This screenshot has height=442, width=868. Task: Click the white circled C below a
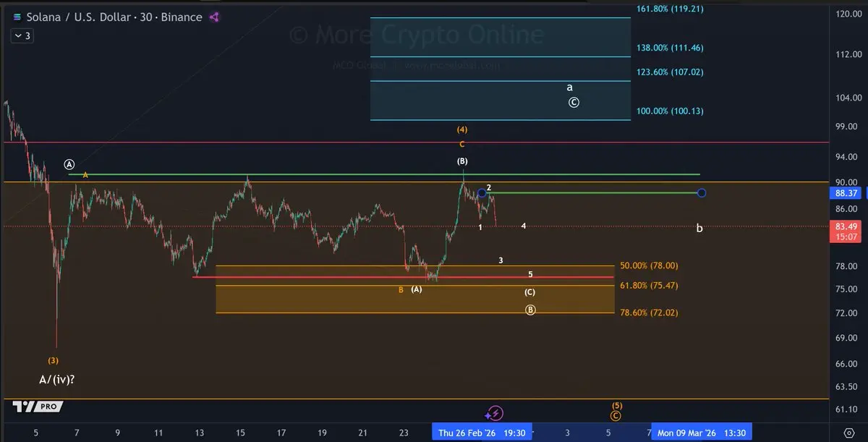(x=573, y=103)
